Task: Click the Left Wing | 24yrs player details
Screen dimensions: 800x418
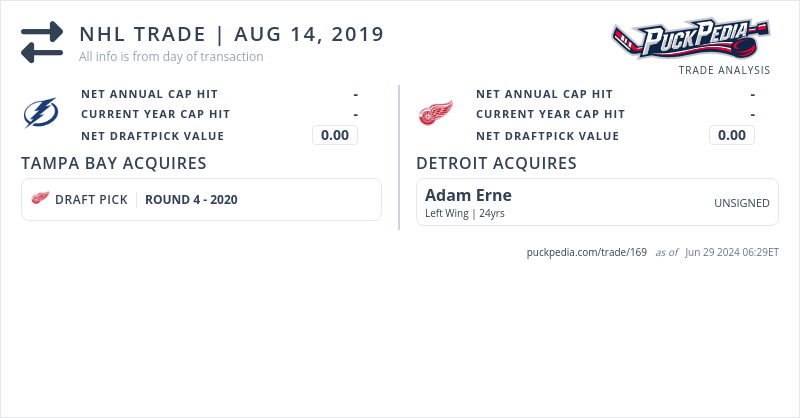Action: 464,213
